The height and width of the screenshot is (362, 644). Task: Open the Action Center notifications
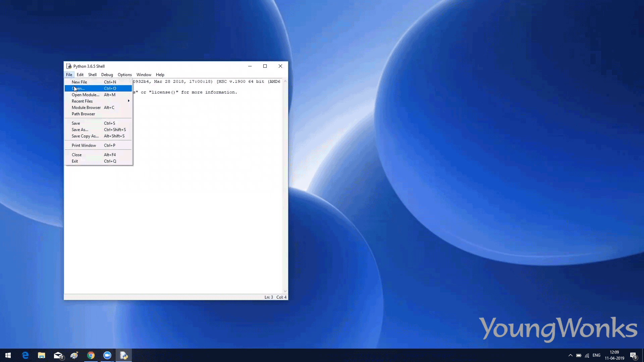(x=633, y=356)
